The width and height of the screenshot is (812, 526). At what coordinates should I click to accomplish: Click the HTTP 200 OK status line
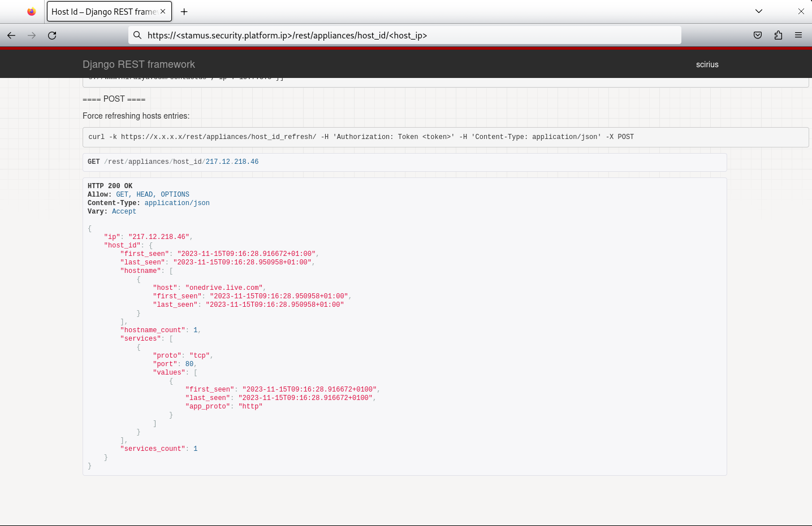point(110,186)
